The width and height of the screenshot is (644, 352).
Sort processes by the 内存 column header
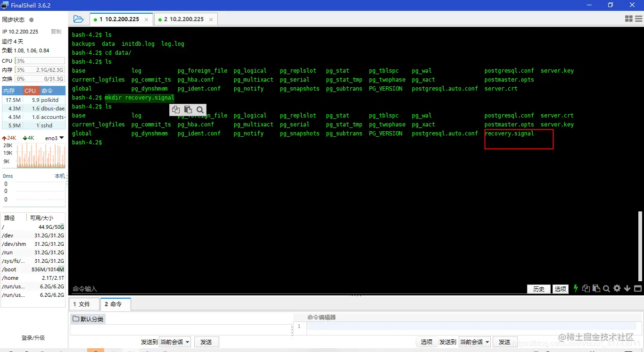12,91
